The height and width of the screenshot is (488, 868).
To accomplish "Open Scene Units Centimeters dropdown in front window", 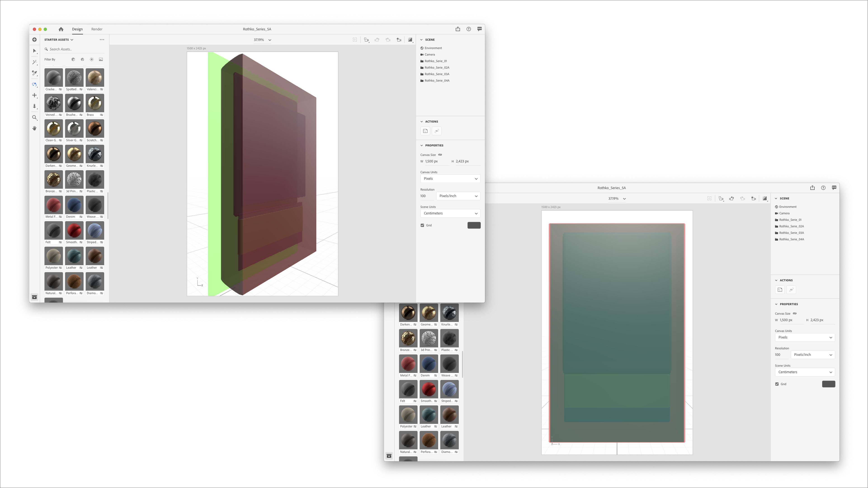I will pyautogui.click(x=450, y=213).
